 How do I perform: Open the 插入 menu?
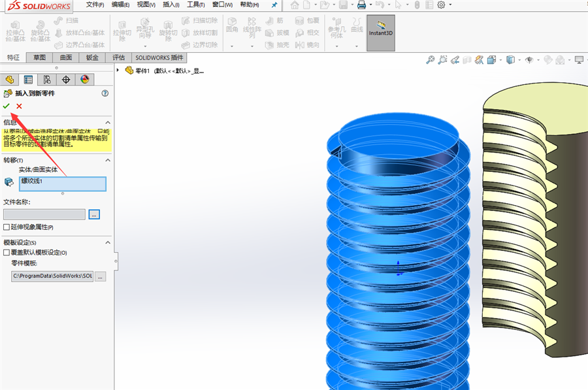pyautogui.click(x=171, y=5)
